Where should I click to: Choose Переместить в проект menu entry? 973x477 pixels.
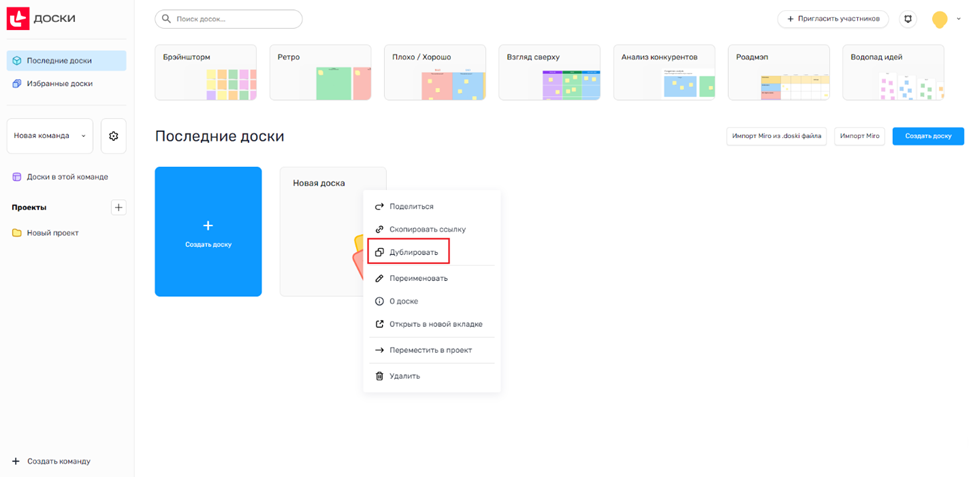[432, 350]
